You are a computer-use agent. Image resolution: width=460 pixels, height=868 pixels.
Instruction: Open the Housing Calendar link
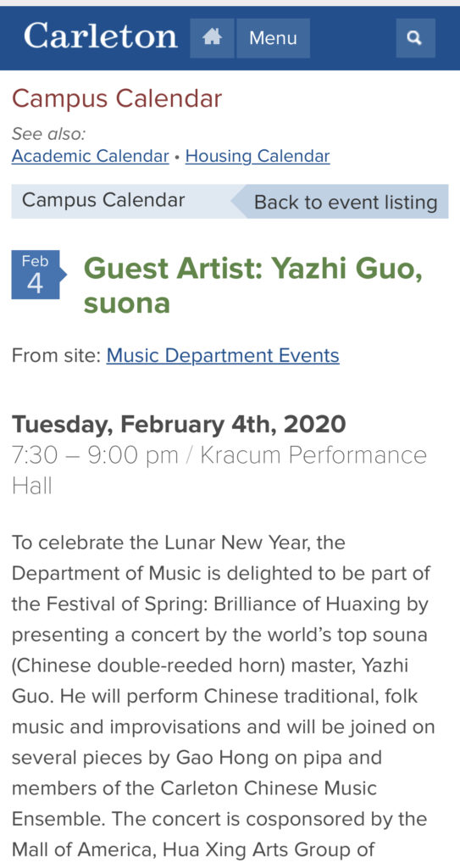tap(258, 156)
